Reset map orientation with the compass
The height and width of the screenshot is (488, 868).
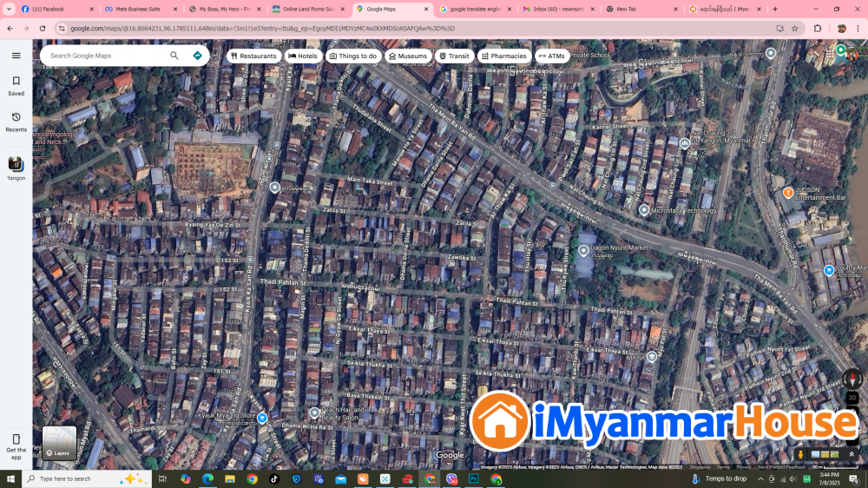pyautogui.click(x=852, y=379)
